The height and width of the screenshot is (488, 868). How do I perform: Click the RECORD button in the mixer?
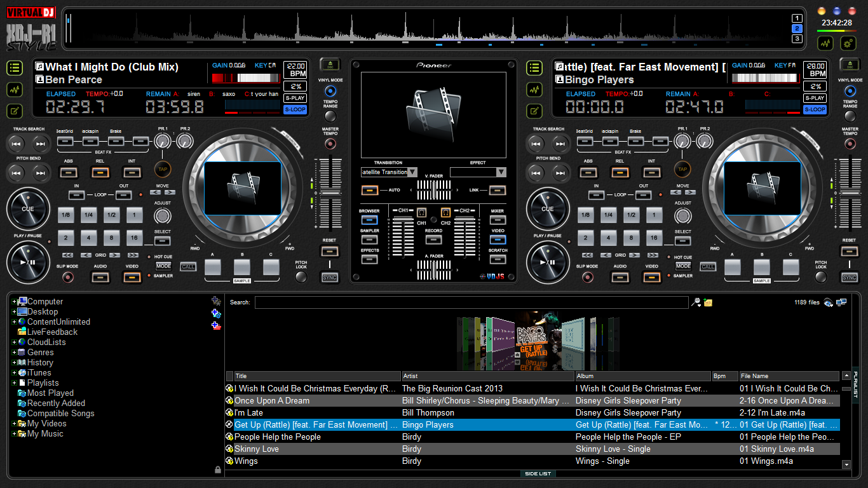point(433,240)
